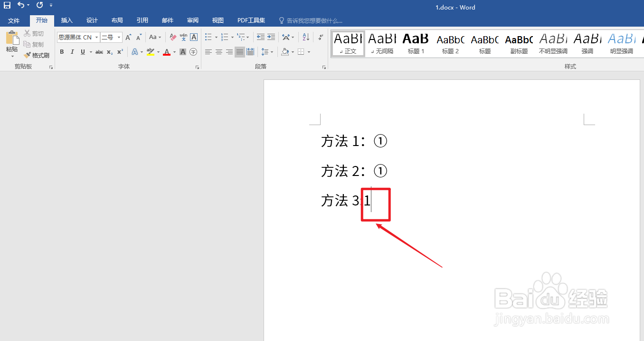This screenshot has height=341, width=644.
Task: Click the decrease indent icon
Action: (261, 37)
